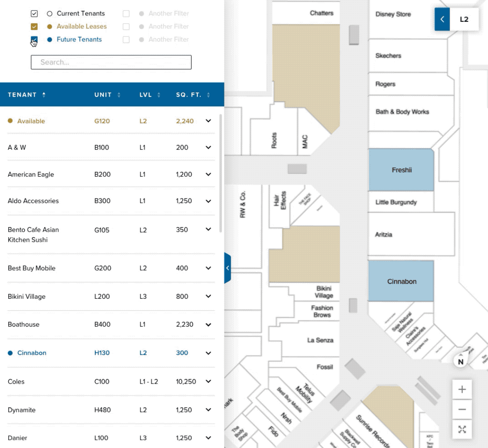Click Boathouse tenant name

coord(24,324)
